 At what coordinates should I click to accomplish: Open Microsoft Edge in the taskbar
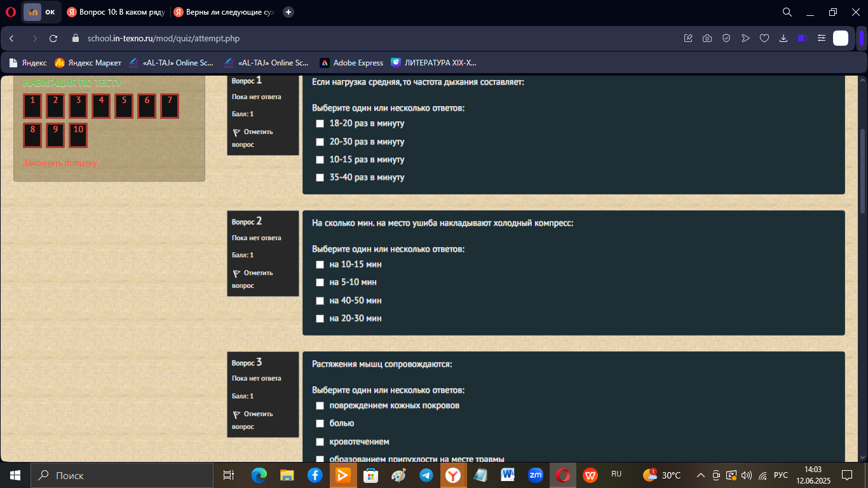[259, 475]
